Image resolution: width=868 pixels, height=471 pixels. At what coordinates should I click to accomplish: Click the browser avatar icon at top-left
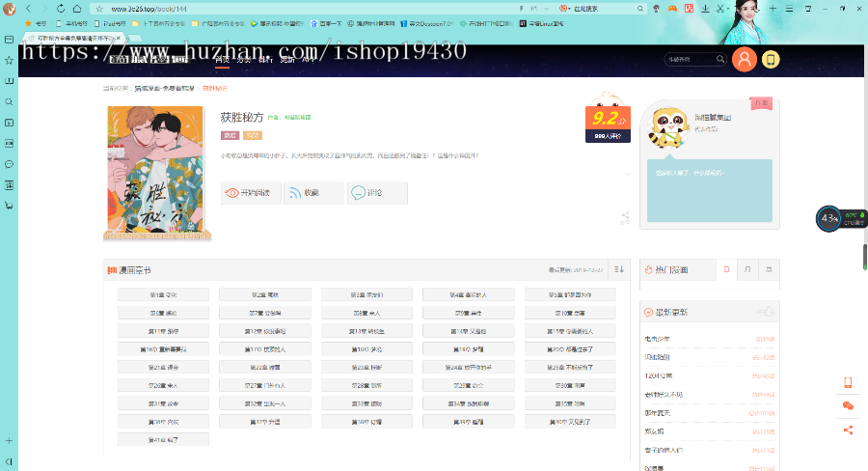coord(9,9)
